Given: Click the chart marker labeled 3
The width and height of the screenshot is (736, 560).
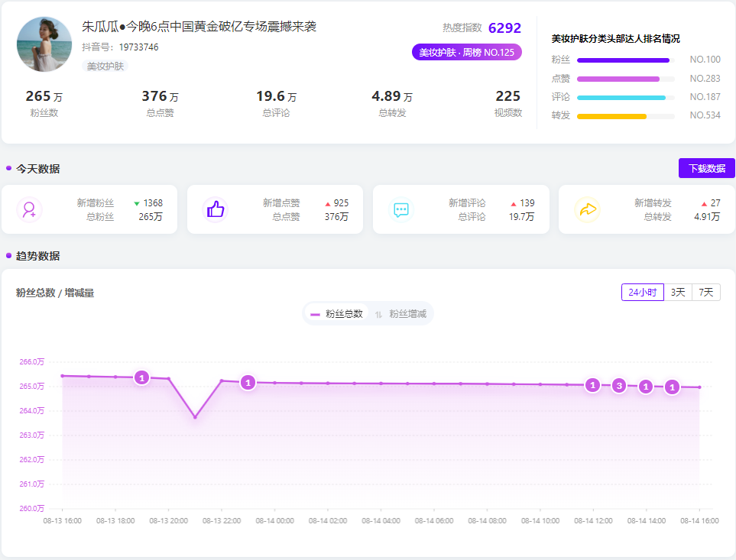Looking at the screenshot, I should [x=619, y=387].
